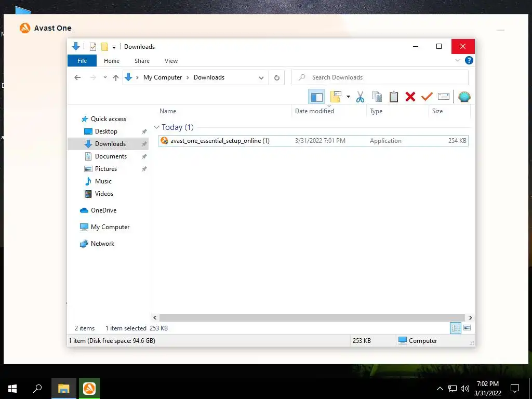This screenshot has width=532, height=399.
Task: Click the Cut scissors icon
Action: [x=360, y=97]
